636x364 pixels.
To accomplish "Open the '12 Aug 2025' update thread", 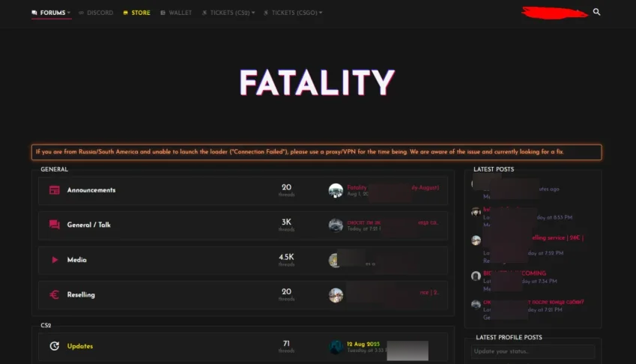I will coord(363,344).
